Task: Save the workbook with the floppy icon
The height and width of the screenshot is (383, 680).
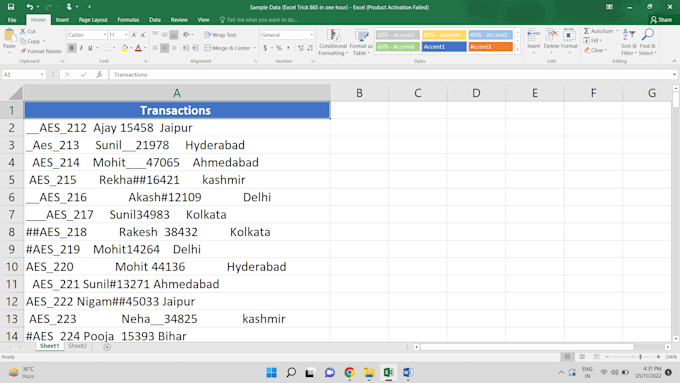Action: click(x=11, y=7)
